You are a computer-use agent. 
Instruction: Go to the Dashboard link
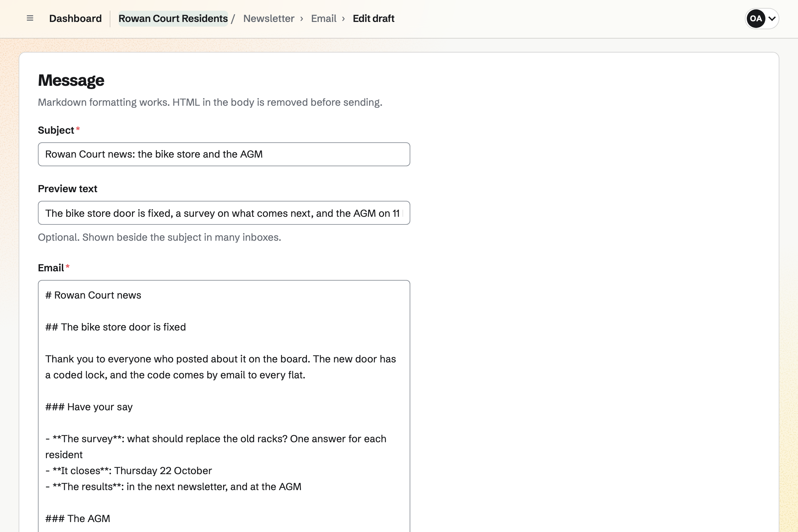tap(75, 18)
